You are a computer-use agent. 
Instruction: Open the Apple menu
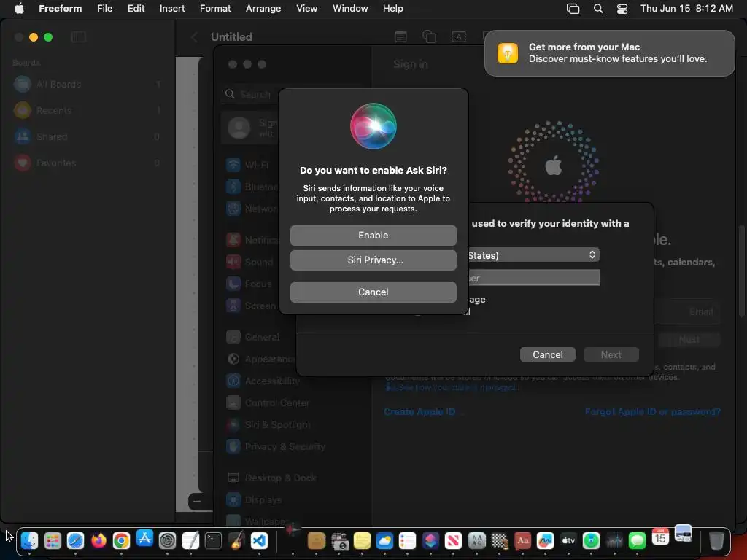19,9
